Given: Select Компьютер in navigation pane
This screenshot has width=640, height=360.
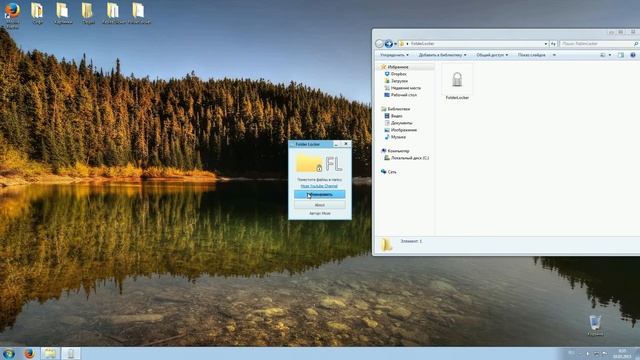Looking at the screenshot, I should tap(398, 151).
